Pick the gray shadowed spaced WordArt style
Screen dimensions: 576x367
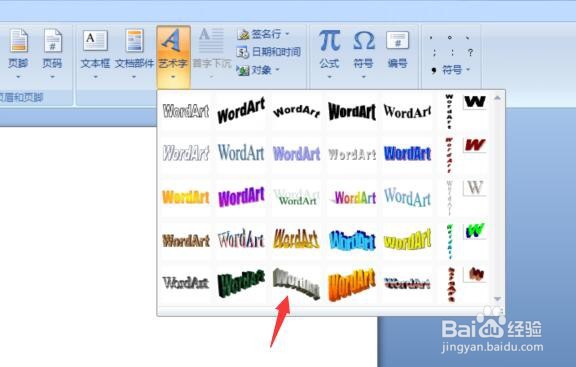(x=352, y=153)
